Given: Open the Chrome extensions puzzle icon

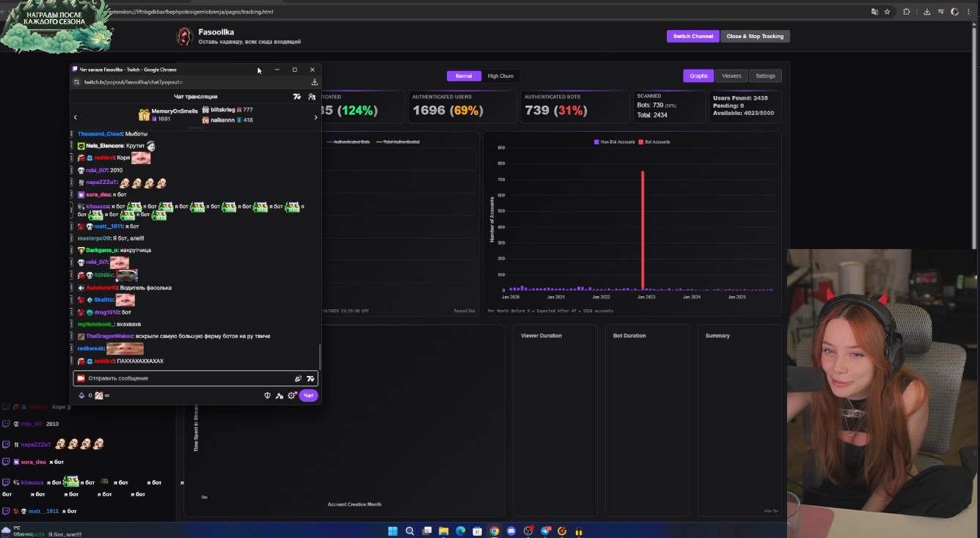Looking at the screenshot, I should [x=907, y=12].
